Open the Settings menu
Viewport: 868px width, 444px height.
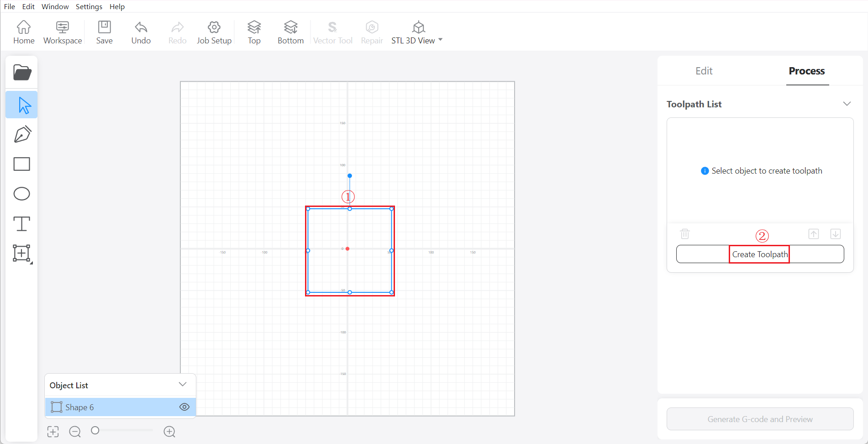(89, 6)
